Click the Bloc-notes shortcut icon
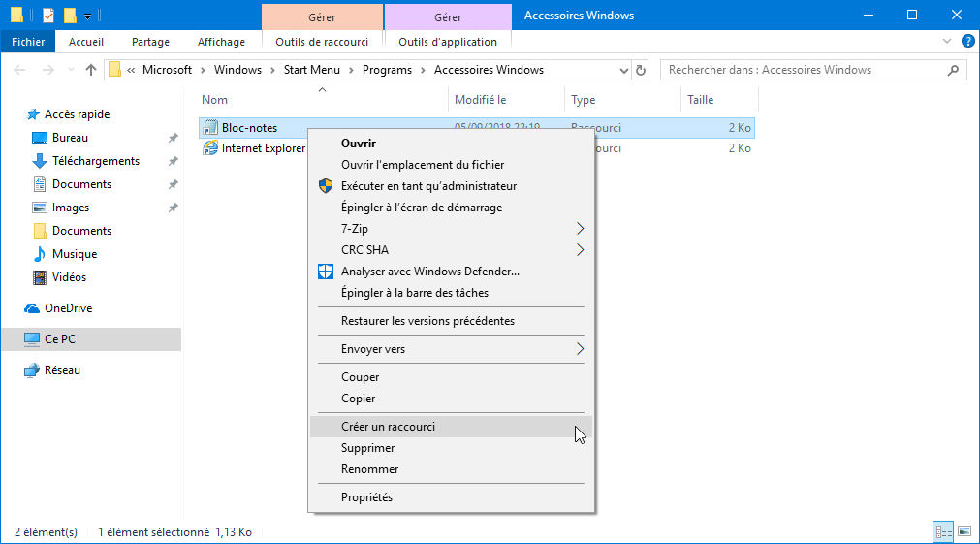Image resolution: width=980 pixels, height=544 pixels. click(210, 128)
